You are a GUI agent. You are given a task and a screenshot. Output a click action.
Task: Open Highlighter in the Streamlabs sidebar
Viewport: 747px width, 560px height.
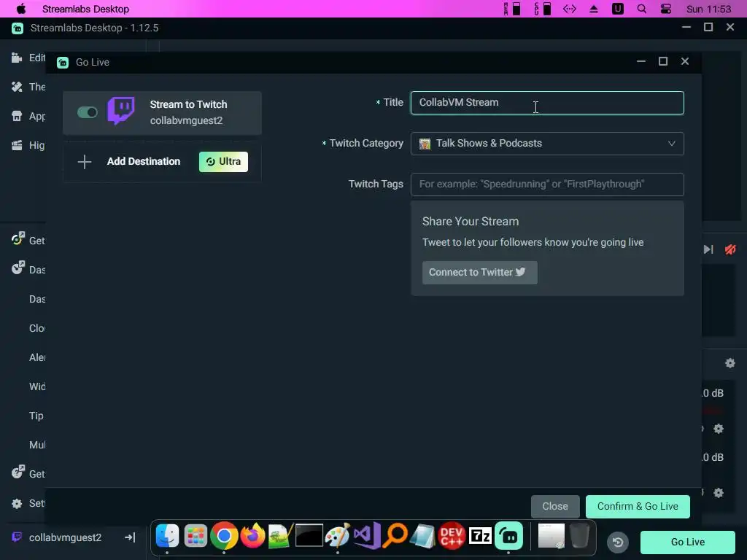pos(28,145)
